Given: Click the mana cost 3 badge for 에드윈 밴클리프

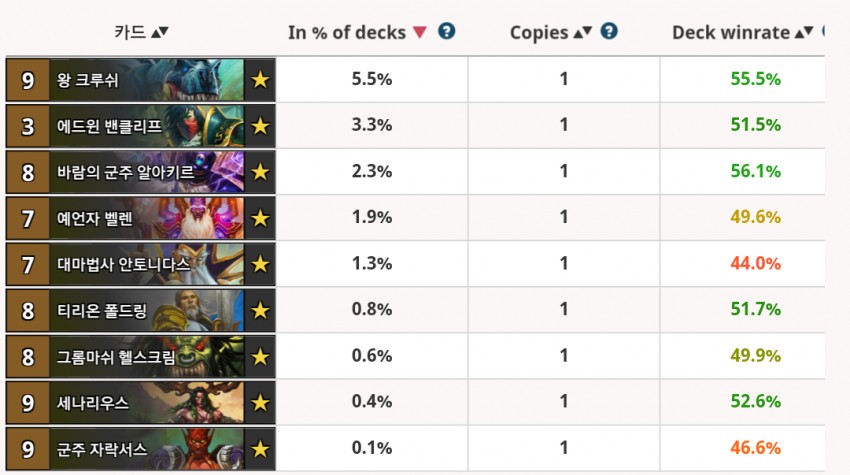Looking at the screenshot, I should (x=27, y=126).
